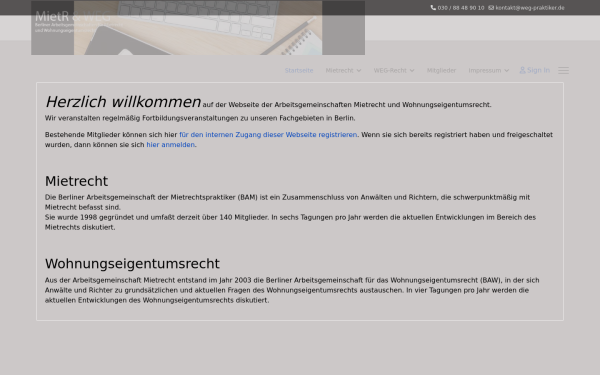Select the 'Mietrecht' section heading

point(77,181)
